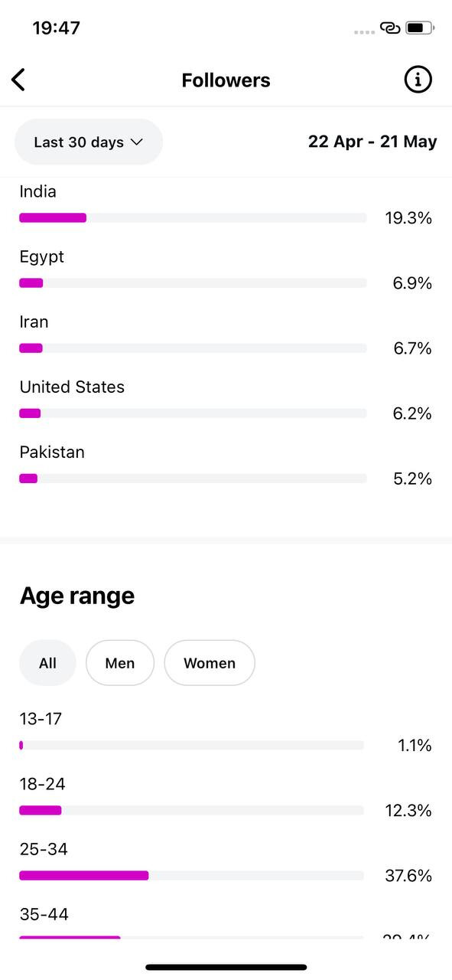Tap the Followers page title
The height and width of the screenshot is (980, 452).
(226, 80)
